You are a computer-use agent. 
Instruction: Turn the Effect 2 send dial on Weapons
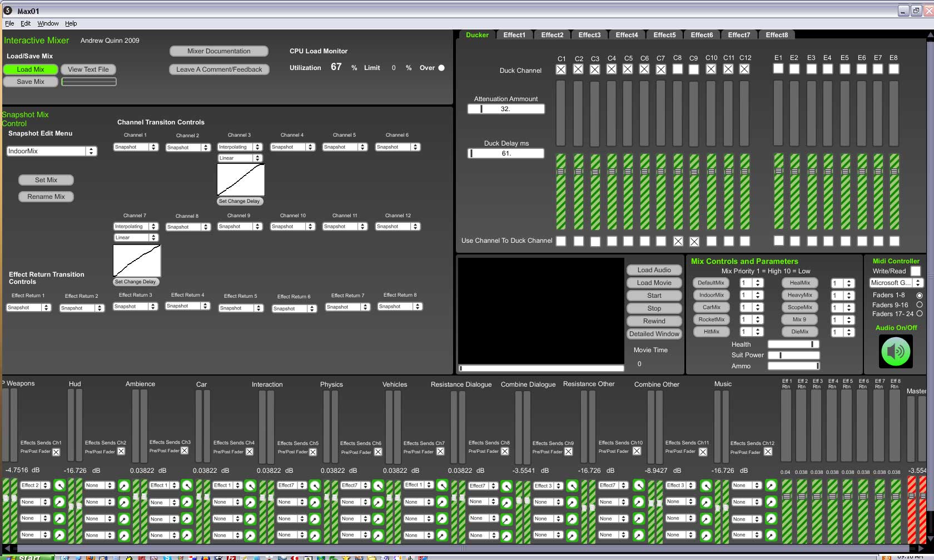click(59, 486)
